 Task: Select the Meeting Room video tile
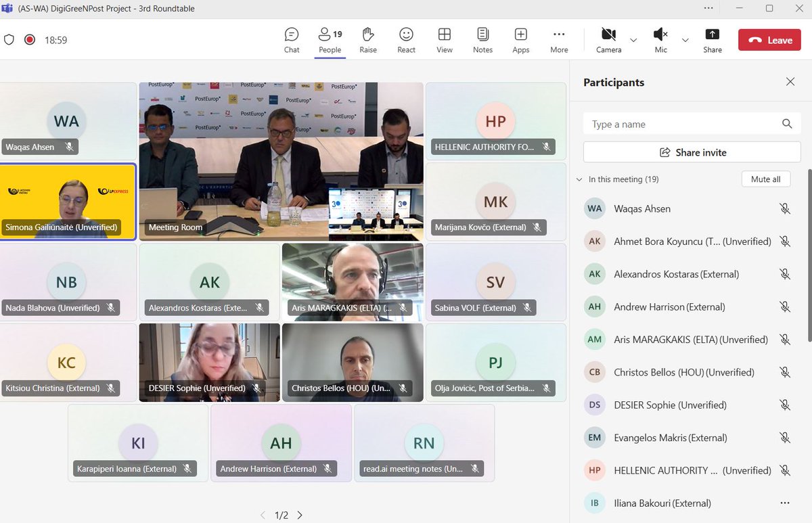click(x=281, y=161)
